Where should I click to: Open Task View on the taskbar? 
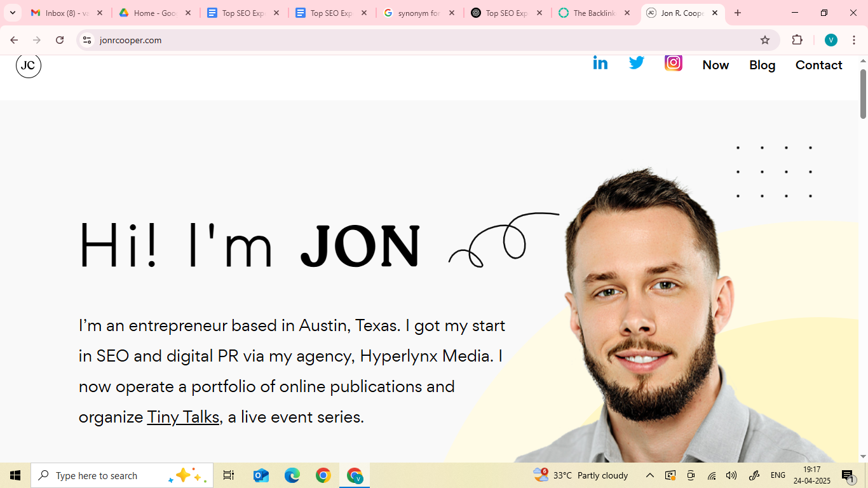[x=229, y=475]
